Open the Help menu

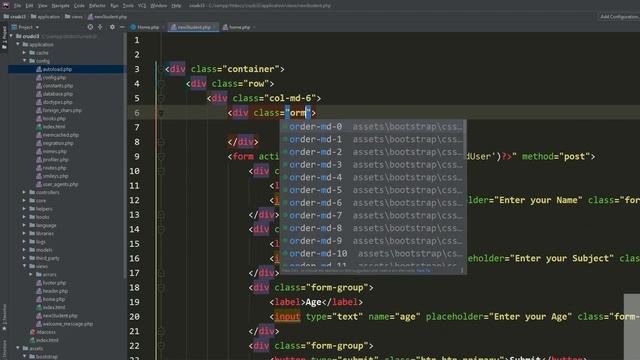coord(176,6)
